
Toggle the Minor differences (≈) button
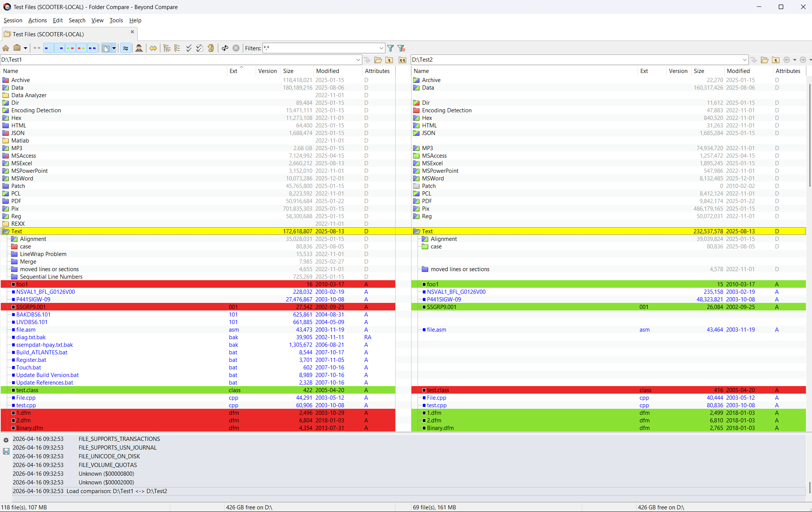(126, 48)
